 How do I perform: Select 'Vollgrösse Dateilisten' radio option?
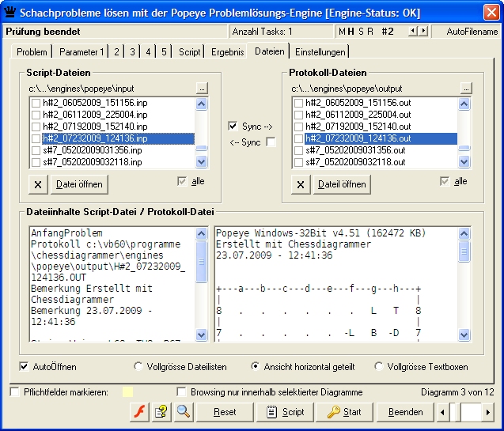(139, 367)
